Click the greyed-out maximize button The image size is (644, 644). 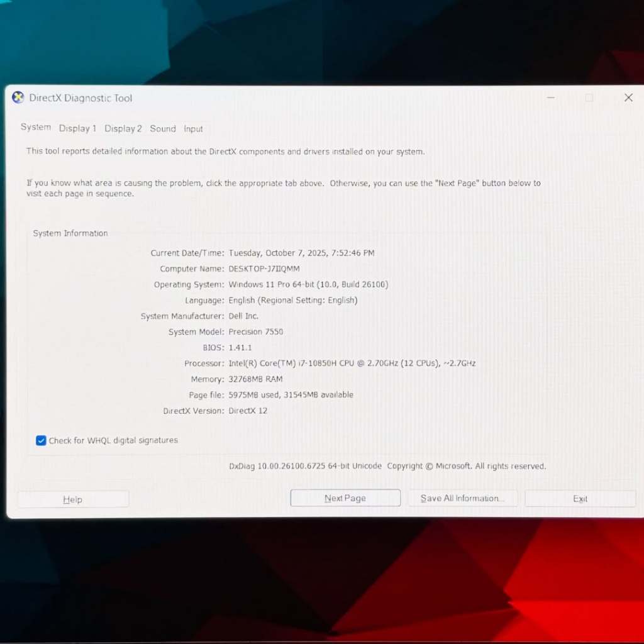coord(589,97)
